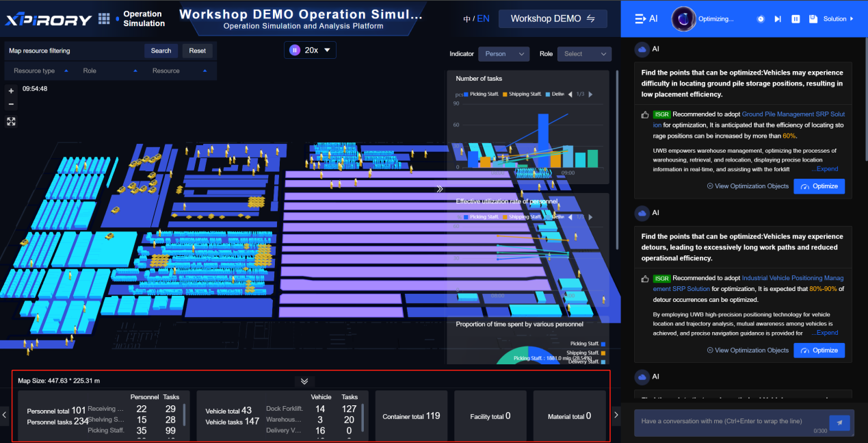
Task: Pause simulation using the purple 20x button
Action: coord(295,50)
